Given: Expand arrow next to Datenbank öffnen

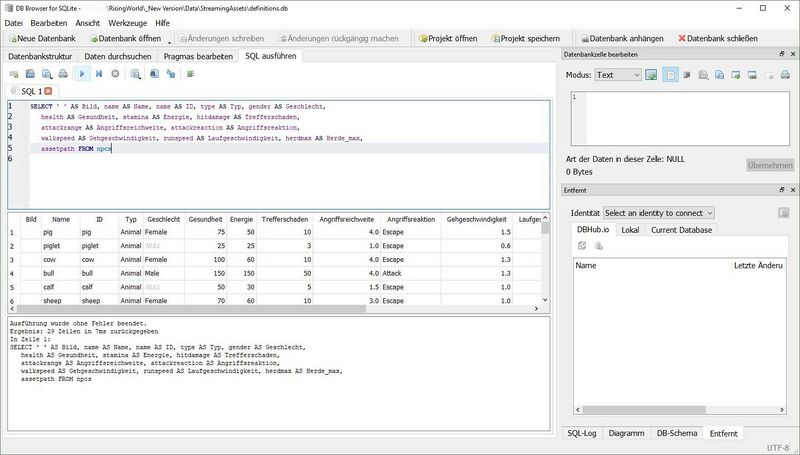Looking at the screenshot, I should coord(169,42).
